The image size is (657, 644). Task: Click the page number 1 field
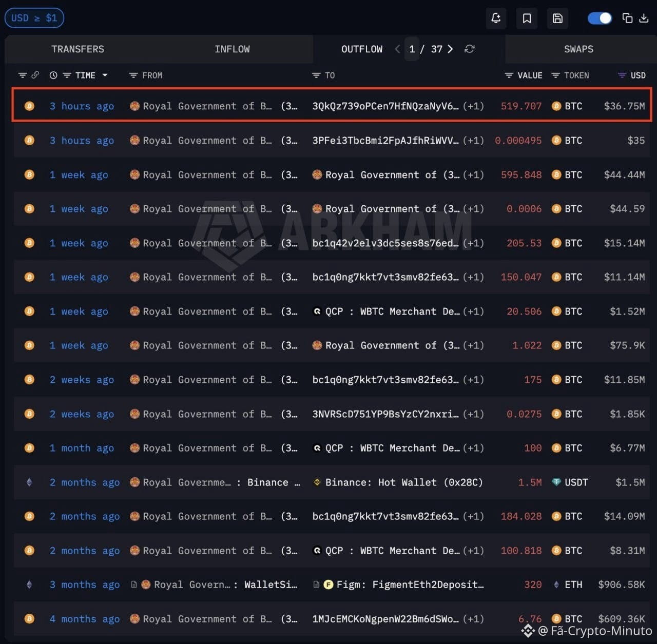pyautogui.click(x=412, y=49)
